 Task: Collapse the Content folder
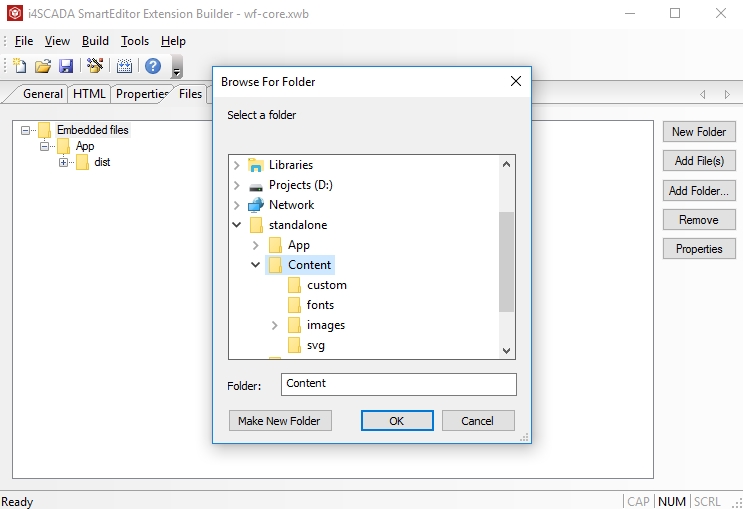pyautogui.click(x=255, y=264)
